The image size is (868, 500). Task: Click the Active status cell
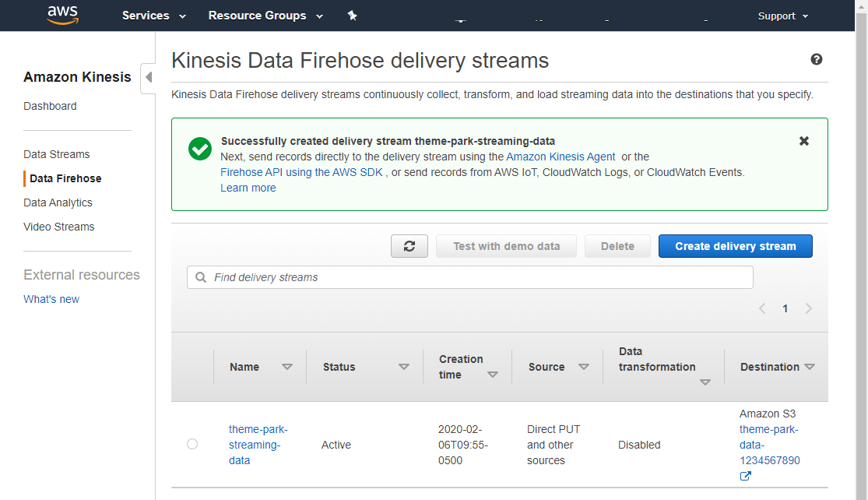[x=336, y=445]
